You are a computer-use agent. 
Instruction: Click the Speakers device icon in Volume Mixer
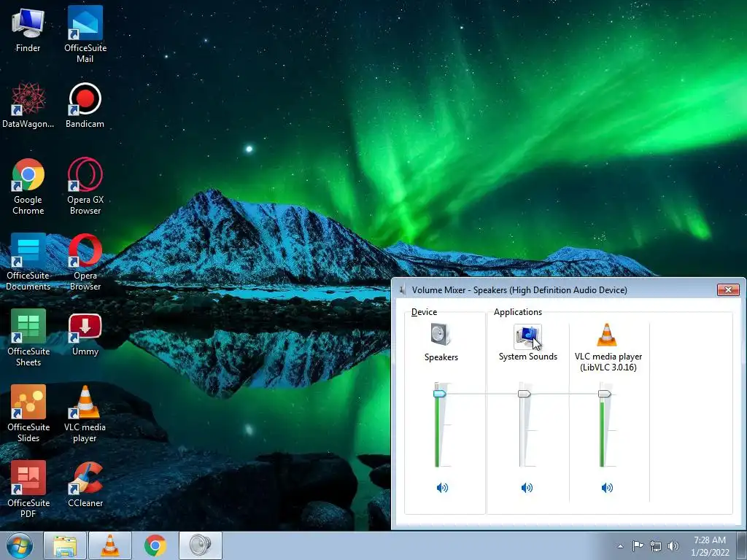(x=440, y=334)
